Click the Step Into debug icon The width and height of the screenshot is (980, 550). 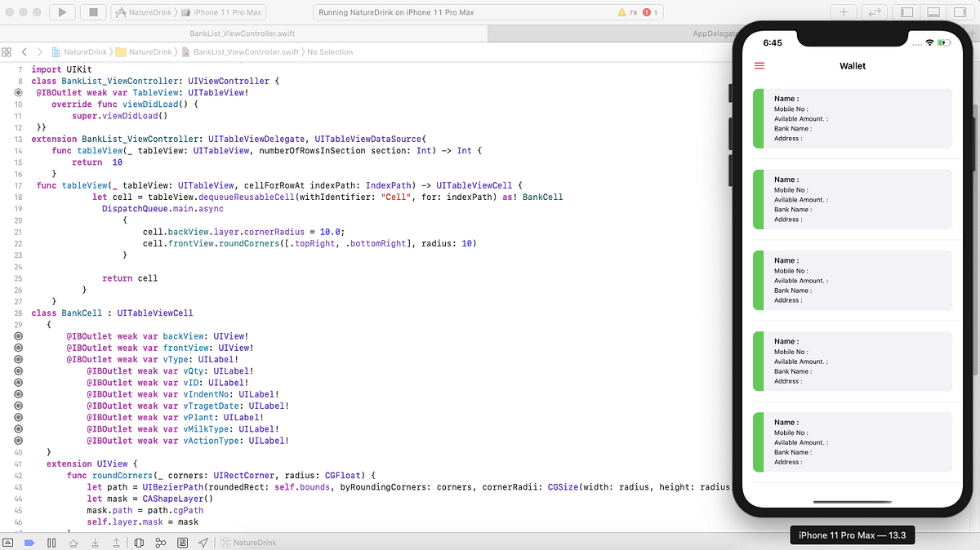click(96, 541)
